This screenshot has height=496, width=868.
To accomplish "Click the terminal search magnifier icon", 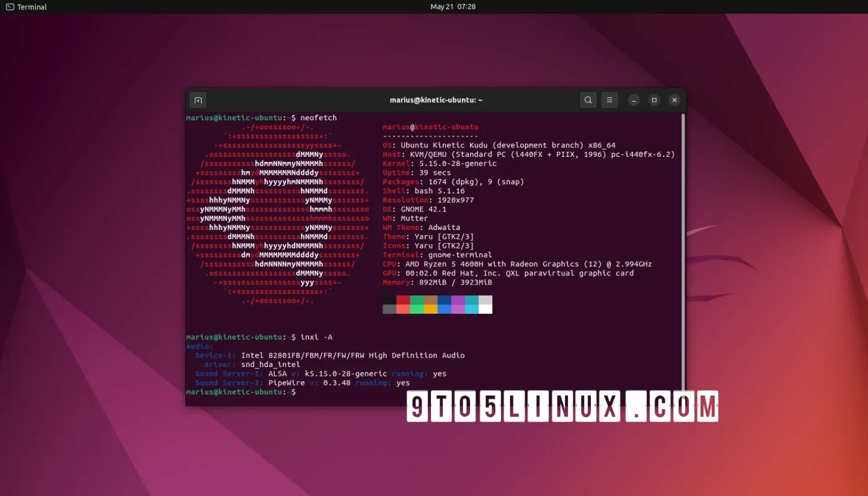I will pyautogui.click(x=588, y=100).
